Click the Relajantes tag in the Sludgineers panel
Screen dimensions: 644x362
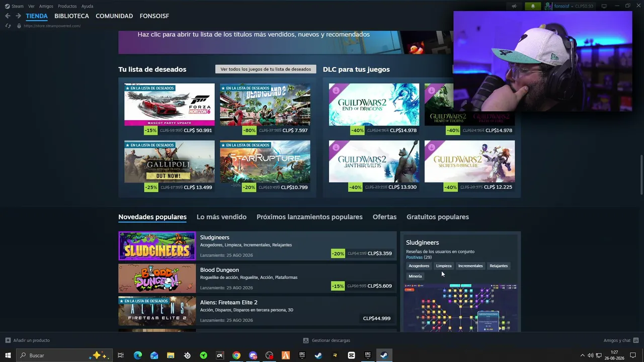click(x=499, y=266)
